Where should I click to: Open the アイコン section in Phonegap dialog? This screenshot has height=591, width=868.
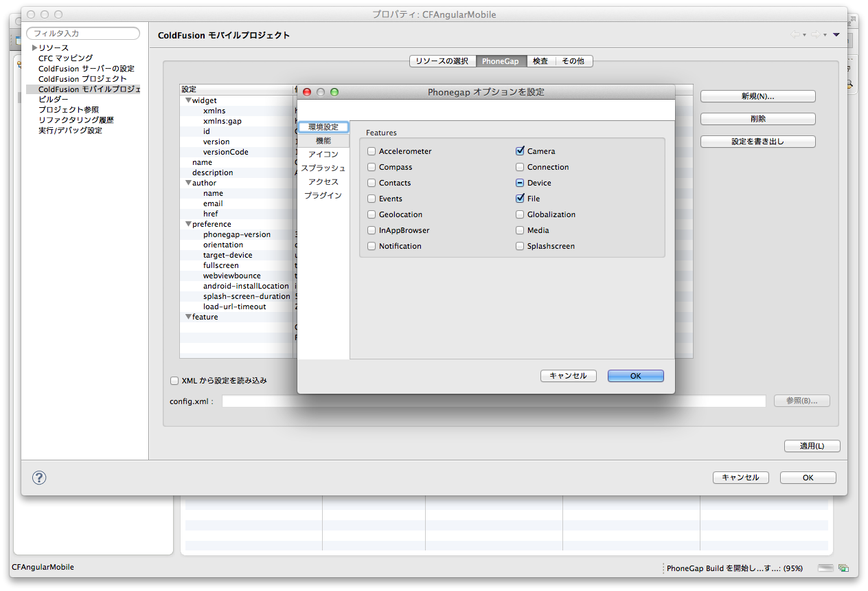tap(323, 155)
